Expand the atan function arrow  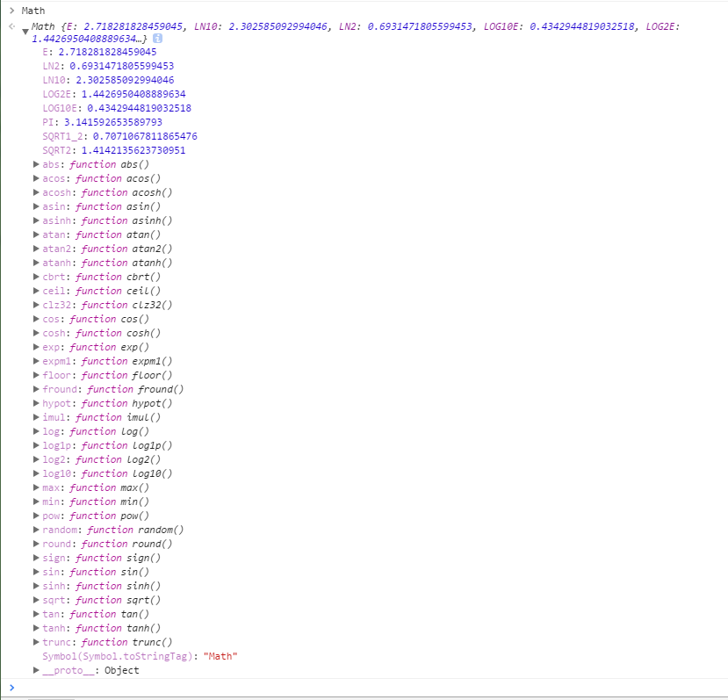coord(36,235)
